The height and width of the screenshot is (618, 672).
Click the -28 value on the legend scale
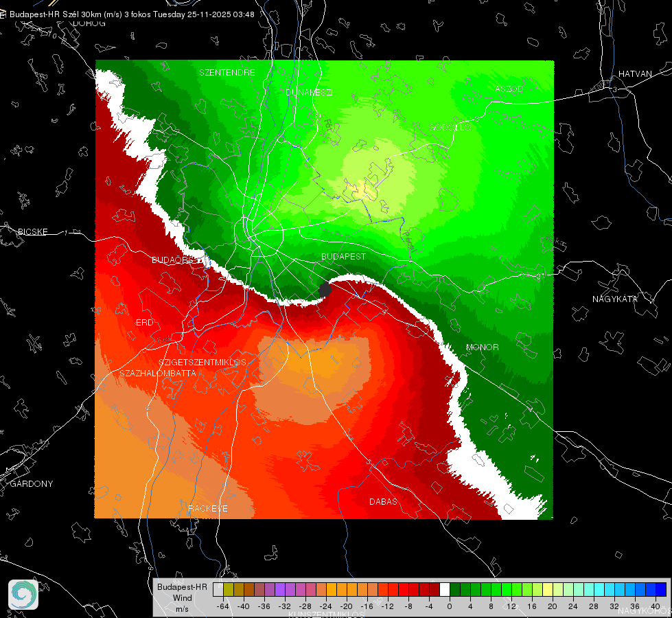point(305,606)
